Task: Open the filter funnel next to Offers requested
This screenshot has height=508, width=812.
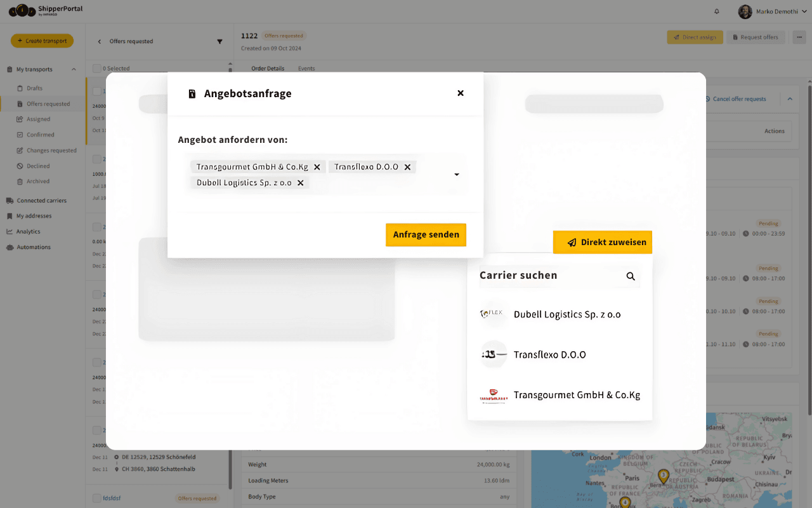Action: pyautogui.click(x=219, y=41)
